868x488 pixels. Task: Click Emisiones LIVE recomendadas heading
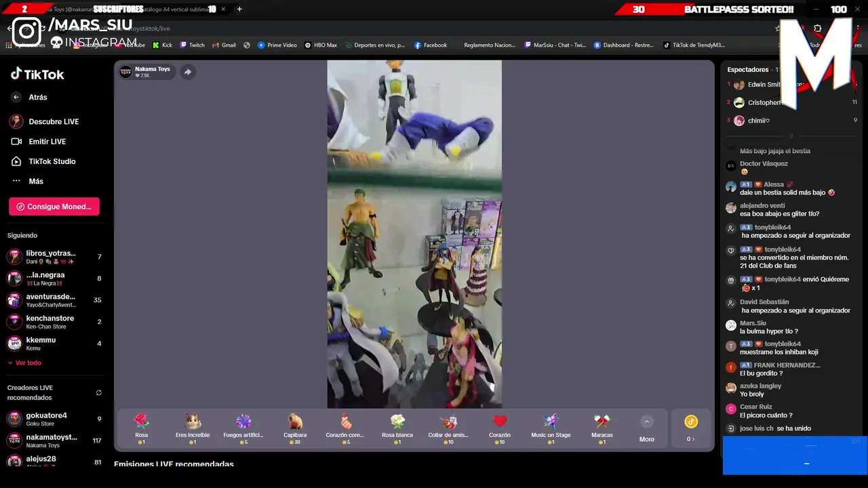(x=174, y=464)
